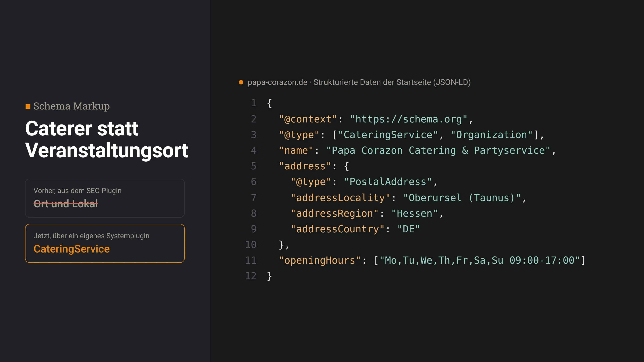Click the "@type" key on line 3
This screenshot has height=362, width=644.
[x=299, y=135]
